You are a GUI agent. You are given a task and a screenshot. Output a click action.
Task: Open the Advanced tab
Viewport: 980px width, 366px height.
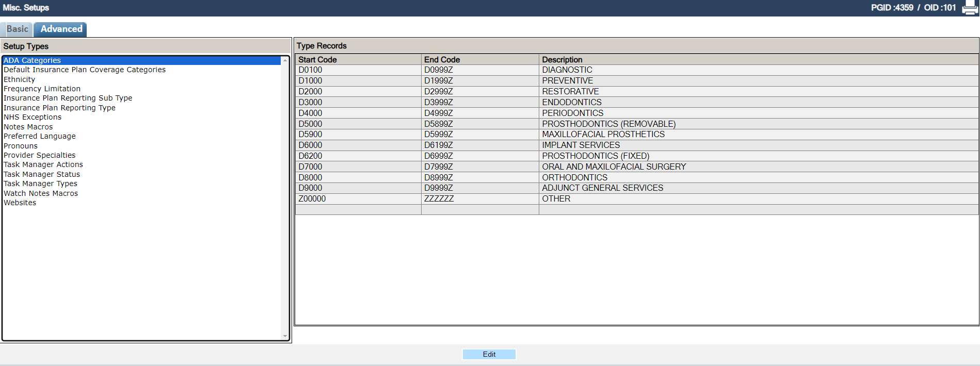pos(61,29)
